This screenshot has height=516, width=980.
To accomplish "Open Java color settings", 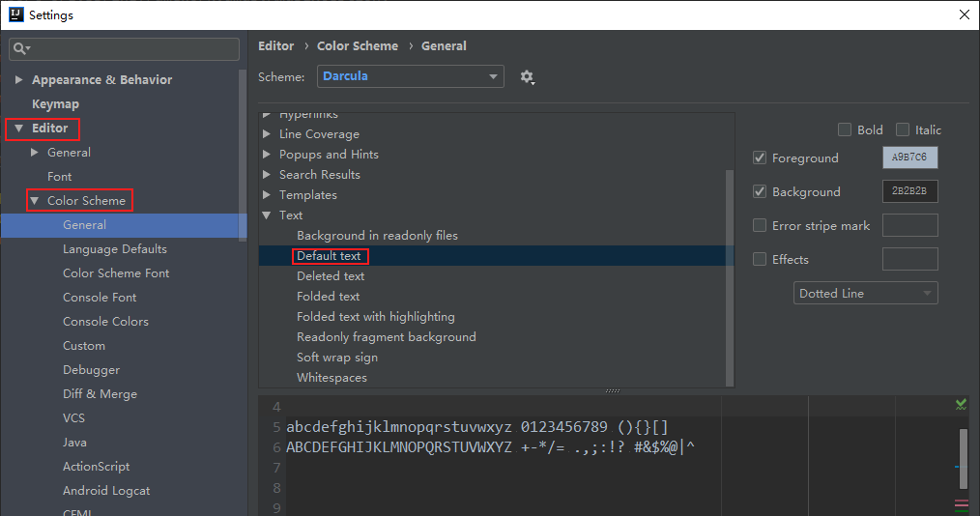I will pos(74,443).
